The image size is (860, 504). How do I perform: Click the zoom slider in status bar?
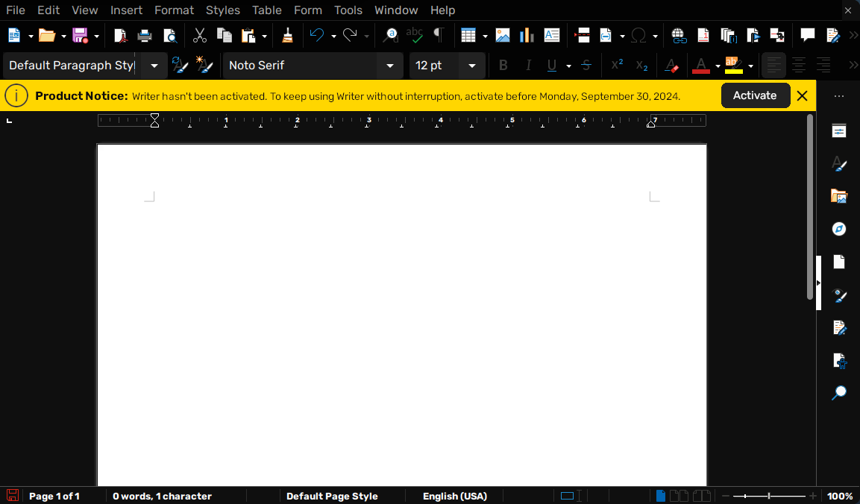[x=768, y=496]
